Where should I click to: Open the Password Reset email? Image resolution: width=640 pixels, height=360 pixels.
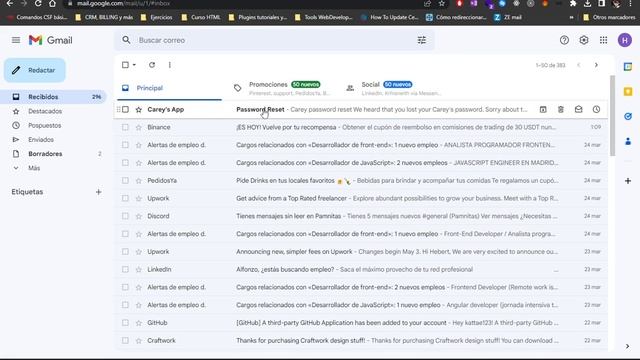coord(361,109)
